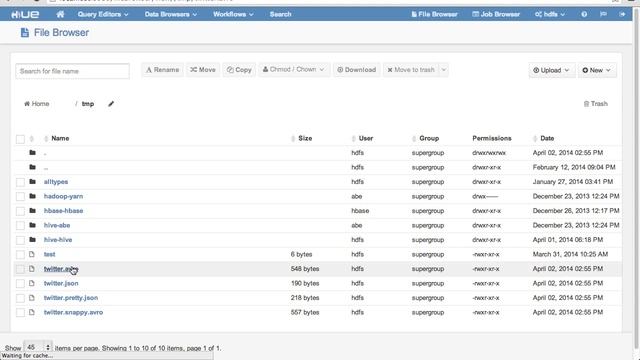Sort by User column arrow

click(x=353, y=139)
